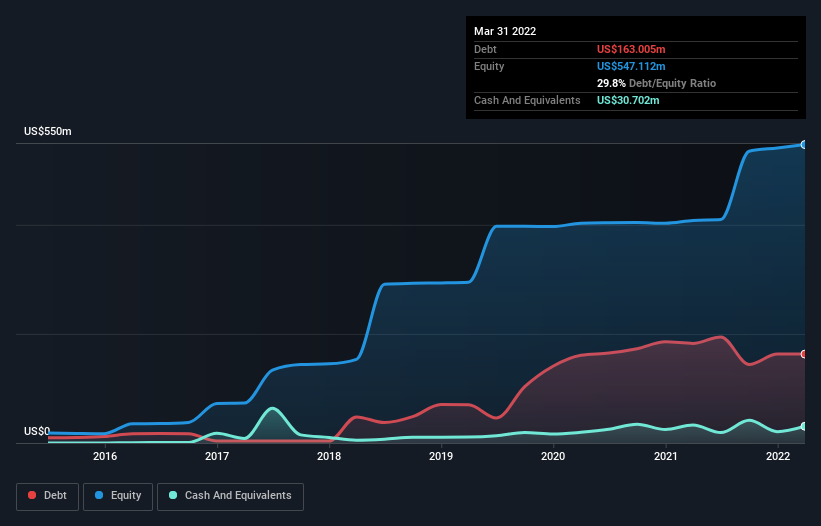This screenshot has height=526, width=821.
Task: Click the 2017 x-axis label
Action: pyautogui.click(x=217, y=456)
